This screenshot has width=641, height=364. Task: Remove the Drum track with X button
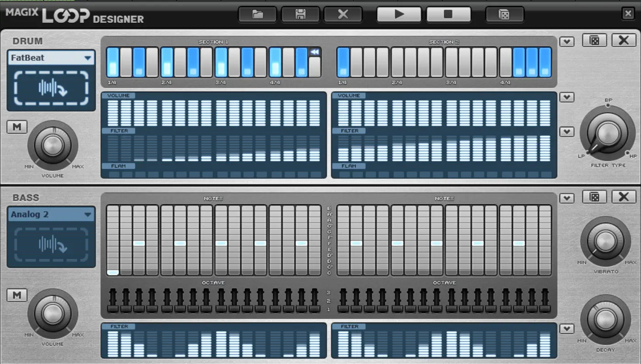pos(624,40)
